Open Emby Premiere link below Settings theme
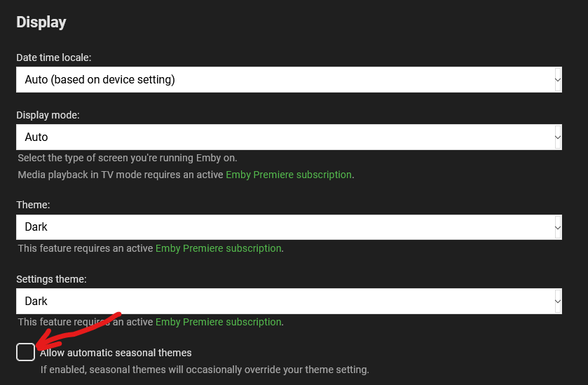This screenshot has width=588, height=385. click(x=219, y=323)
